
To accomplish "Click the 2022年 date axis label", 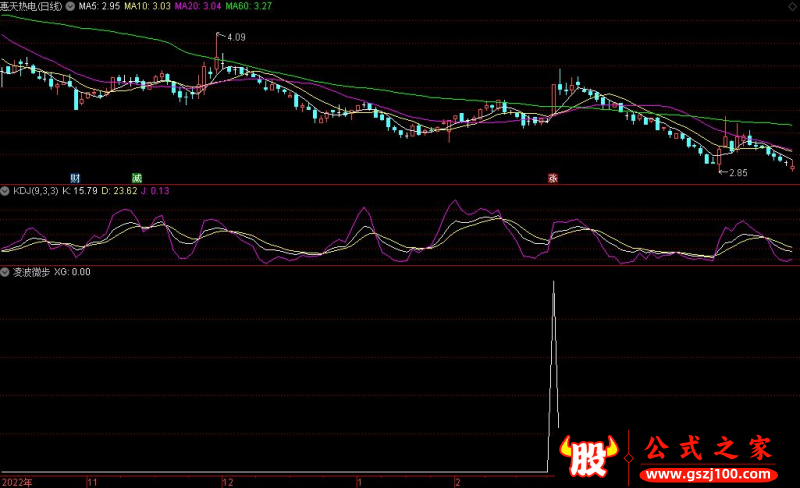I will (x=16, y=481).
